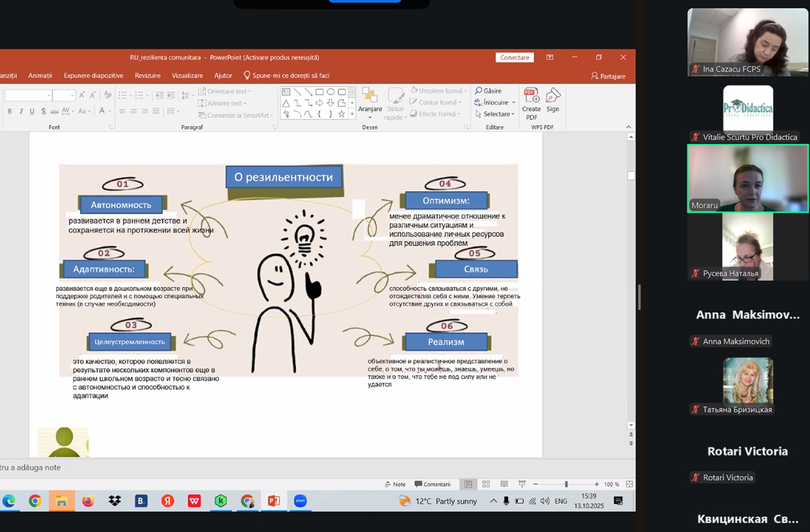Screen dimensions: 810x532
Task: Toggle the Note pane in status bar
Action: click(395, 484)
